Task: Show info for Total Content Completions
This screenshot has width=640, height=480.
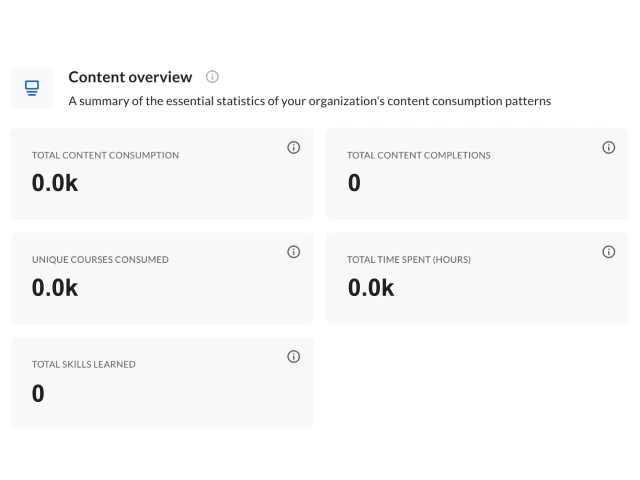Action: click(x=609, y=148)
